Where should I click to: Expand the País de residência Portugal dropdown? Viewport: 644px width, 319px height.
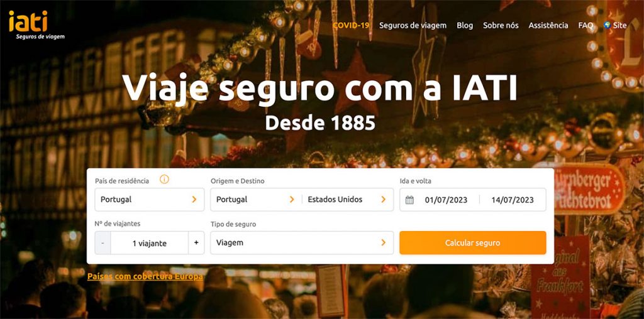pyautogui.click(x=150, y=200)
